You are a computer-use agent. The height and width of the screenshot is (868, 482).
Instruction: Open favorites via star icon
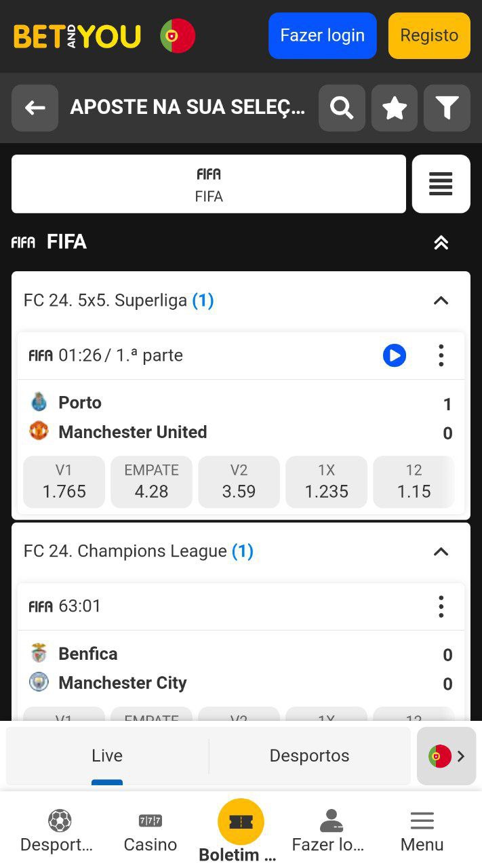point(395,108)
